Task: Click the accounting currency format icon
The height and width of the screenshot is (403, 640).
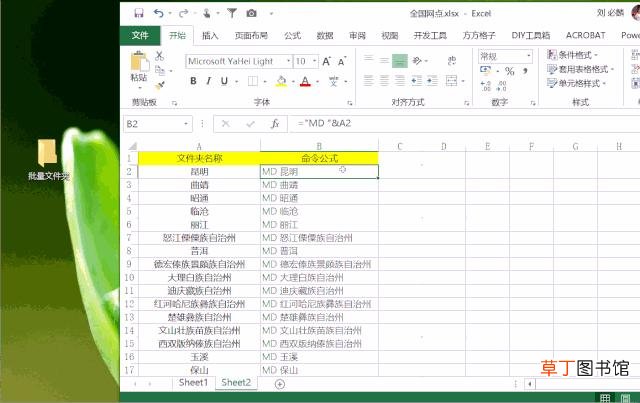Action: (485, 71)
